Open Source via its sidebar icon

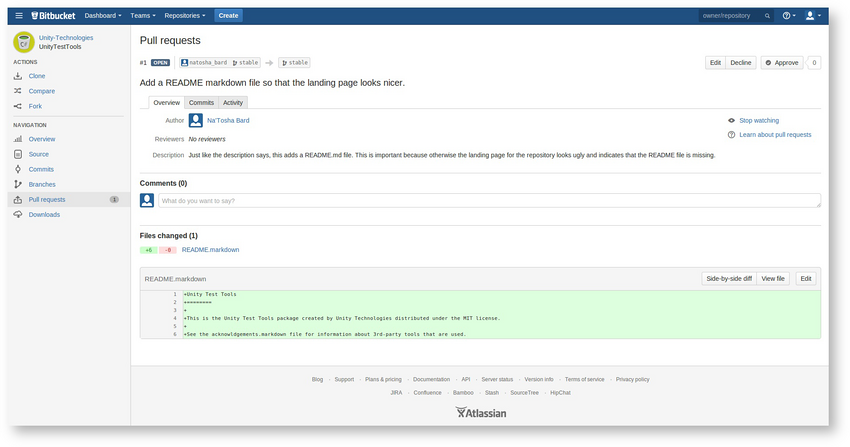coord(18,154)
